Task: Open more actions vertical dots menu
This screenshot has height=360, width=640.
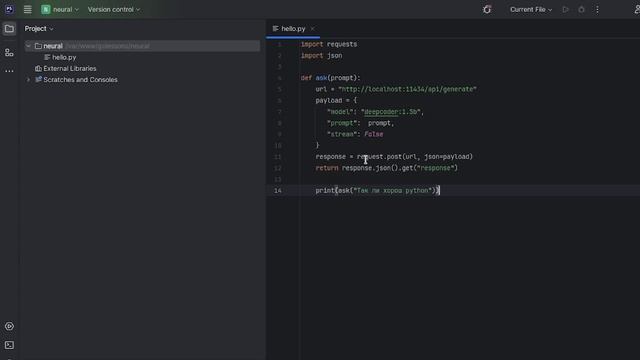Action: pyautogui.click(x=597, y=9)
